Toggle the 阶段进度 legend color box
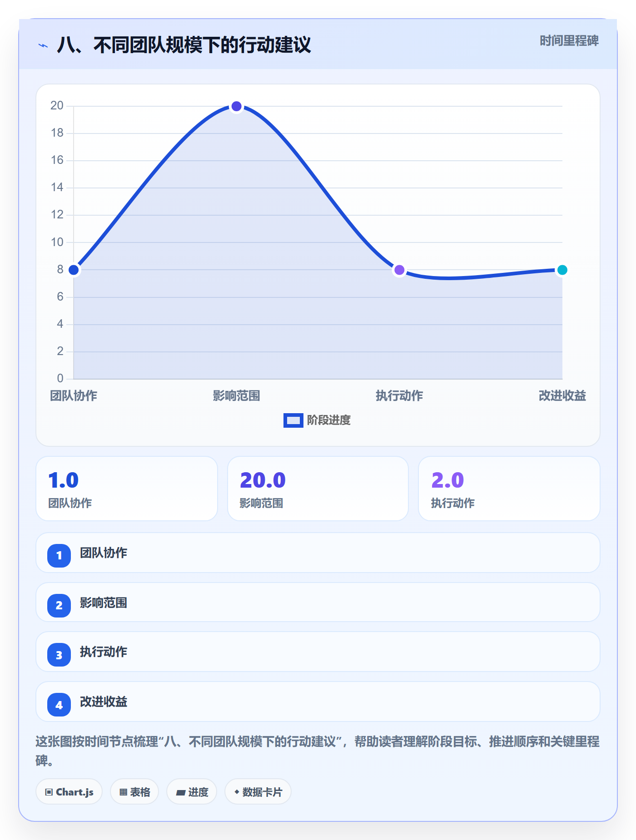Viewport: 636px width, 840px height. click(x=293, y=420)
